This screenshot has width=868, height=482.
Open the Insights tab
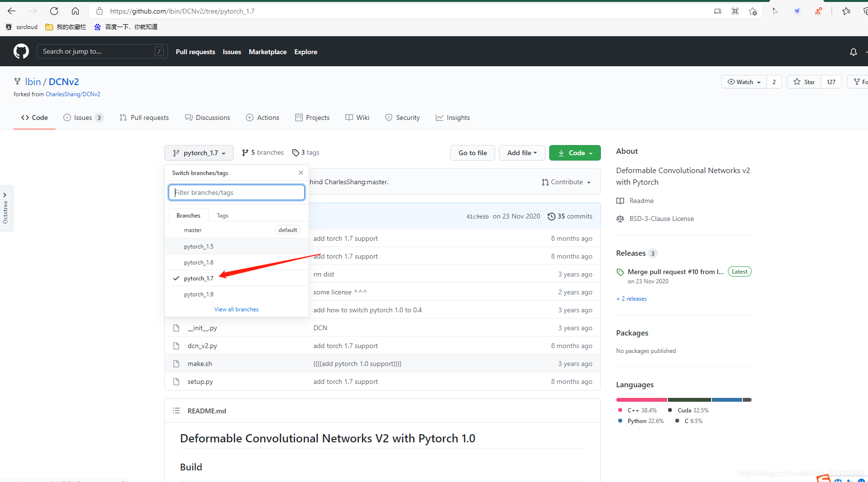453,117
